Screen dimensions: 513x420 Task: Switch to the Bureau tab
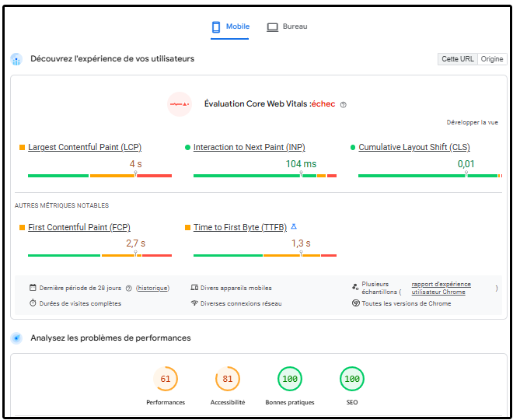tap(287, 26)
